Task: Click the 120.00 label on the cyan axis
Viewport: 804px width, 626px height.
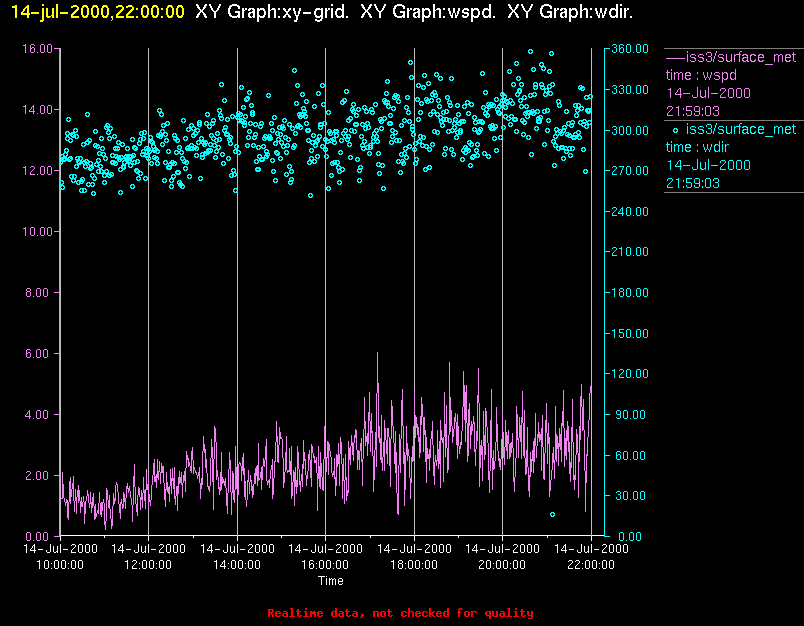Action: 630,374
